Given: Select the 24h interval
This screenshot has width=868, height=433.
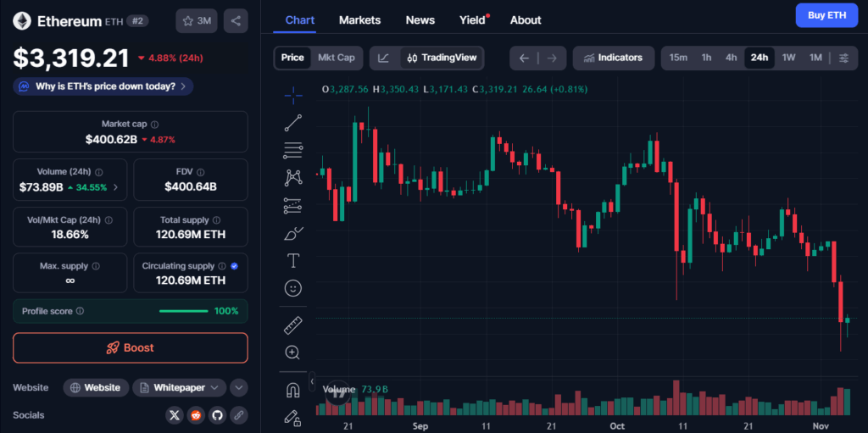Looking at the screenshot, I should (759, 58).
